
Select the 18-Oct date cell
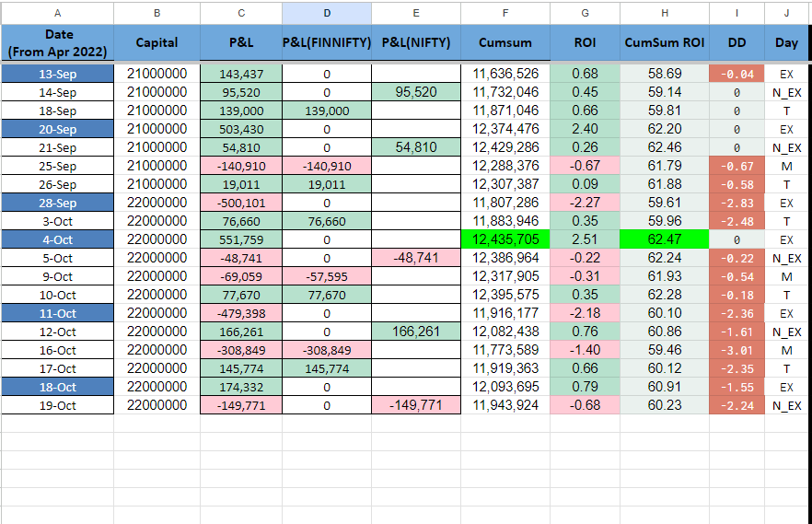point(57,387)
